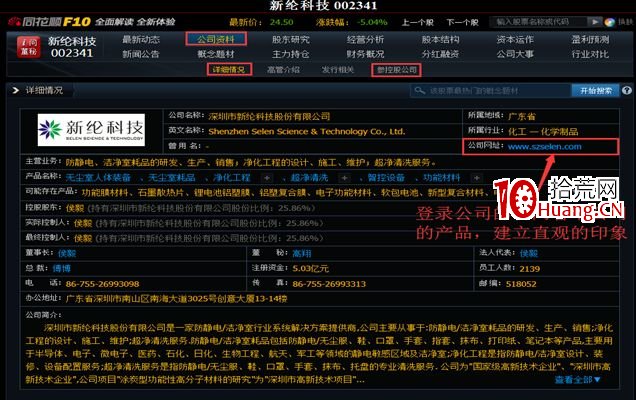
Task: Open the 行业对比 tab
Action: (x=590, y=54)
